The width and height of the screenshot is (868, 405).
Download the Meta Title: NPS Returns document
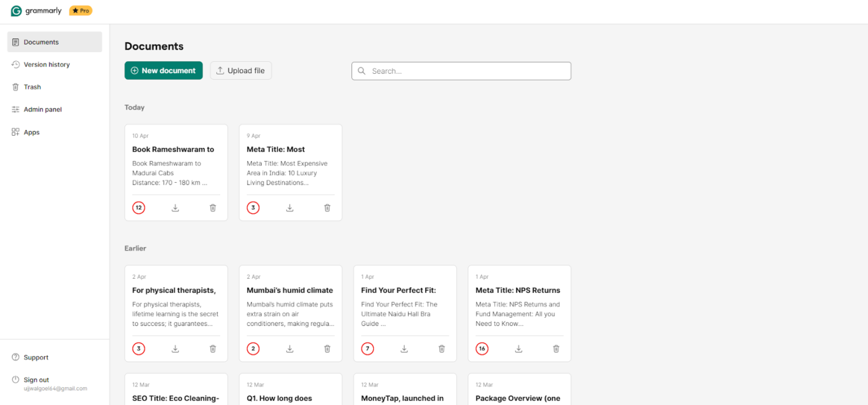coord(518,349)
